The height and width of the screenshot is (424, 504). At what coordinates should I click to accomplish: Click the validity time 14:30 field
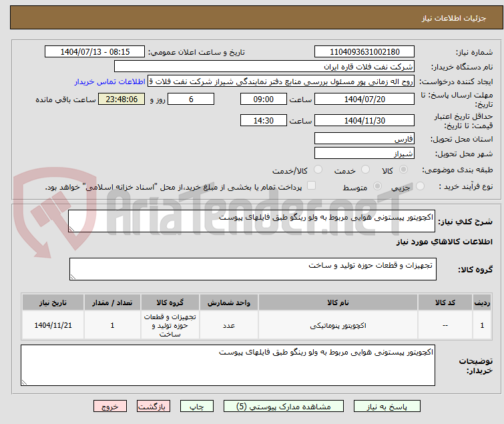click(263, 121)
